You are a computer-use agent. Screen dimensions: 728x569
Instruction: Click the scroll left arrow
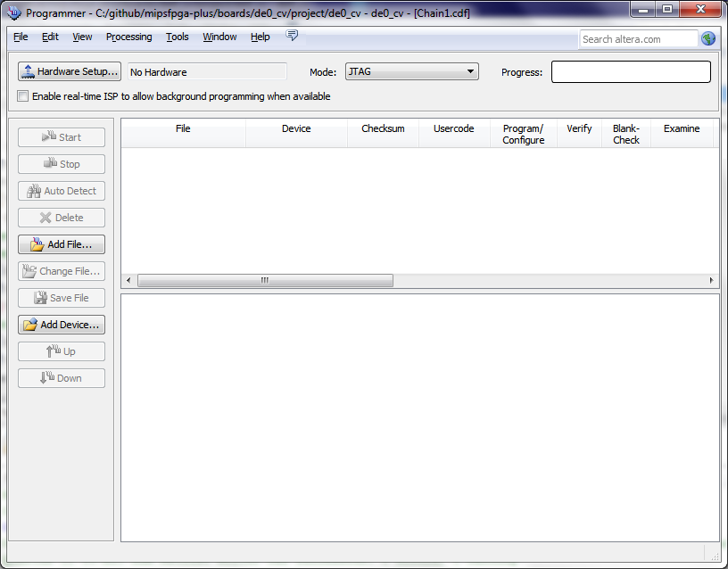click(x=128, y=280)
